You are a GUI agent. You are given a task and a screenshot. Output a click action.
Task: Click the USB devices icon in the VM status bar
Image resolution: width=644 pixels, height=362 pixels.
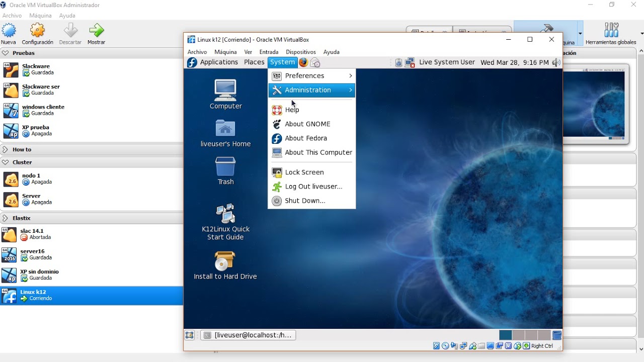(472, 346)
